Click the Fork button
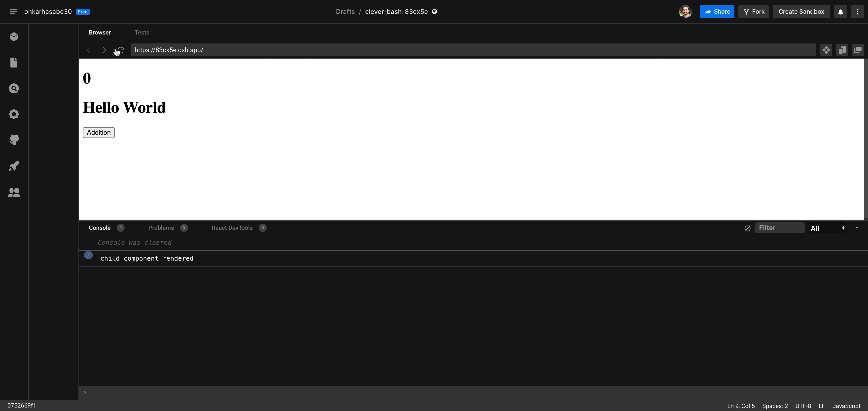The width and height of the screenshot is (868, 411). click(x=754, y=12)
